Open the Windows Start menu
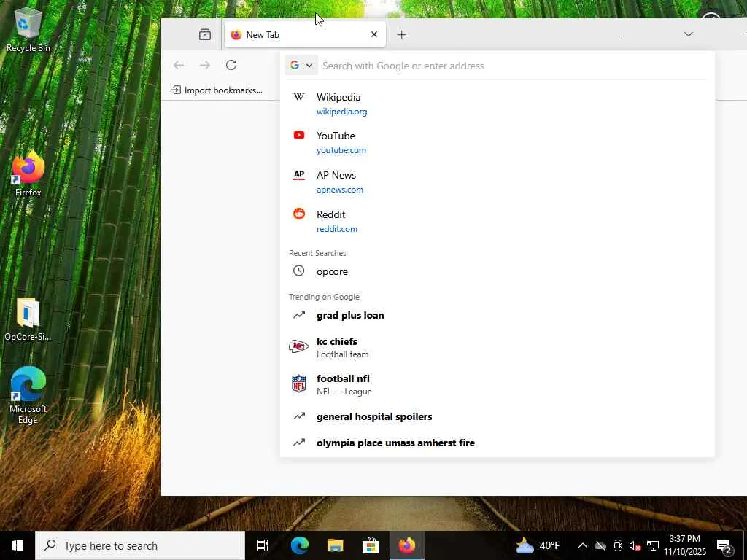 coord(18,545)
